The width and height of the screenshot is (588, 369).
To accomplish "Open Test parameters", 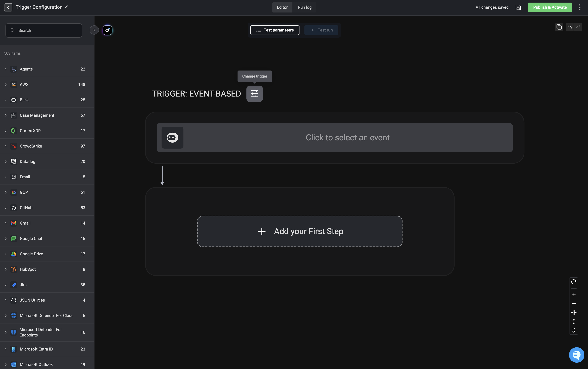I will coord(275,30).
